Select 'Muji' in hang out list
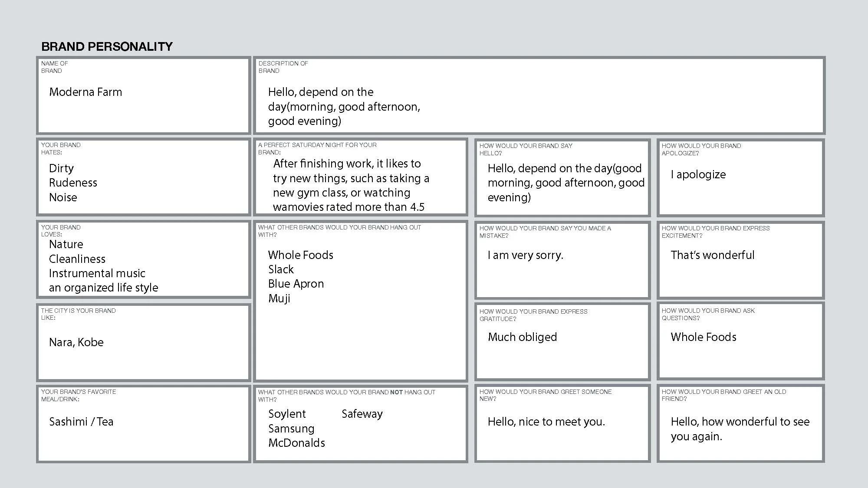This screenshot has width=868, height=488. click(x=279, y=298)
